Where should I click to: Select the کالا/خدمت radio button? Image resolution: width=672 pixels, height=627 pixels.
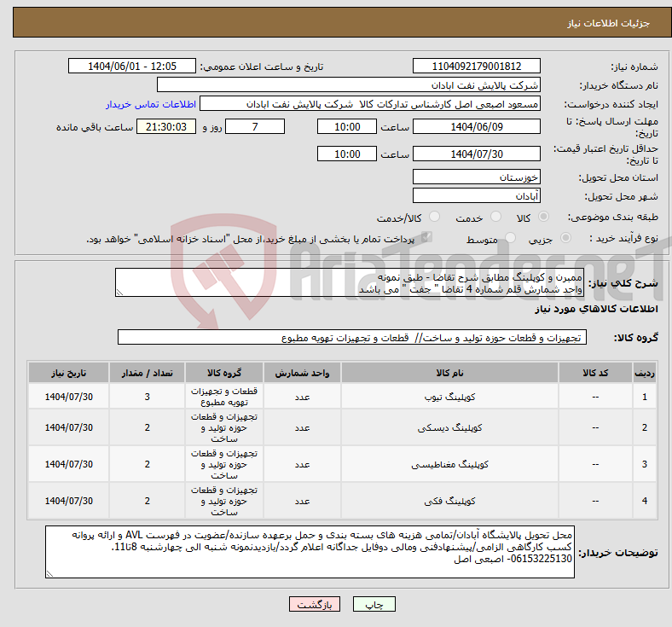tap(434, 217)
